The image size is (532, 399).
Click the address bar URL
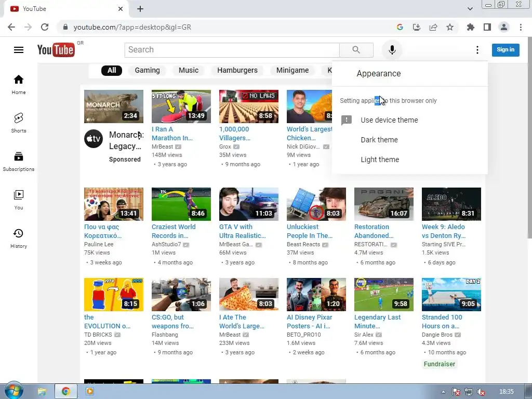click(132, 27)
